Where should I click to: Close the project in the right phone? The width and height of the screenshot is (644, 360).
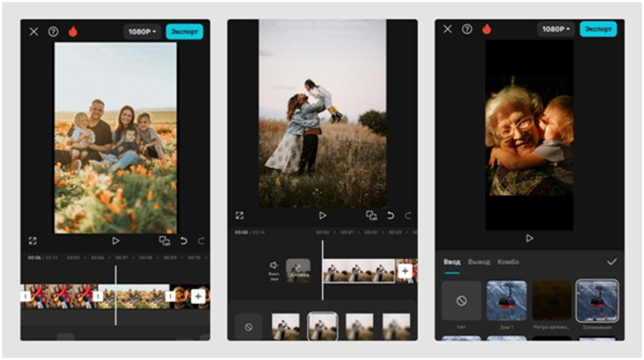click(448, 29)
